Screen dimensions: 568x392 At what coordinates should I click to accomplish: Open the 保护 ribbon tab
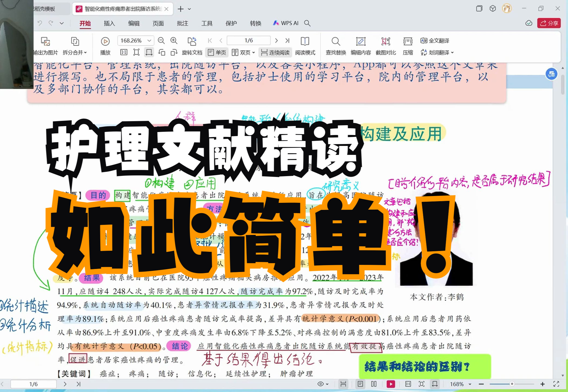[x=231, y=23]
